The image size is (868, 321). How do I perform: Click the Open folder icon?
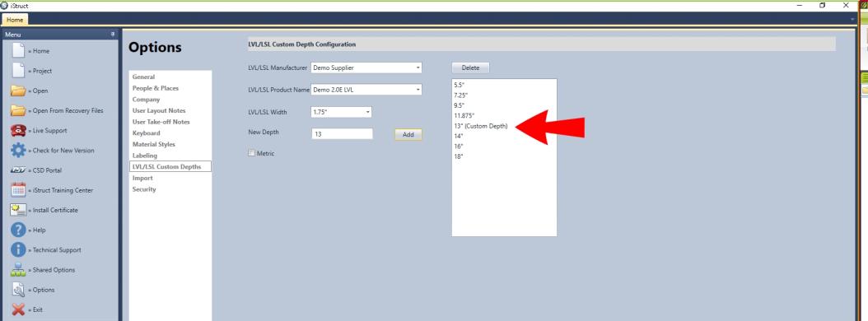point(18,91)
